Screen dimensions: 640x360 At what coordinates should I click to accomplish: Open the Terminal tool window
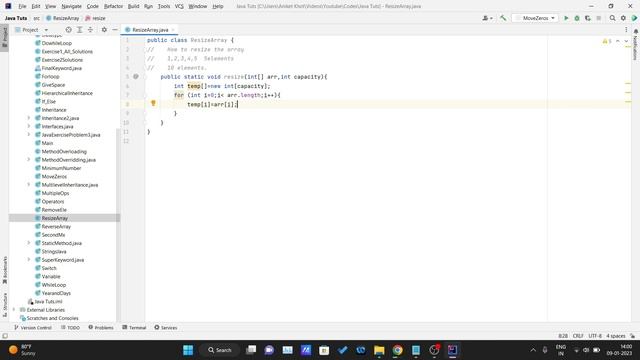point(134,327)
